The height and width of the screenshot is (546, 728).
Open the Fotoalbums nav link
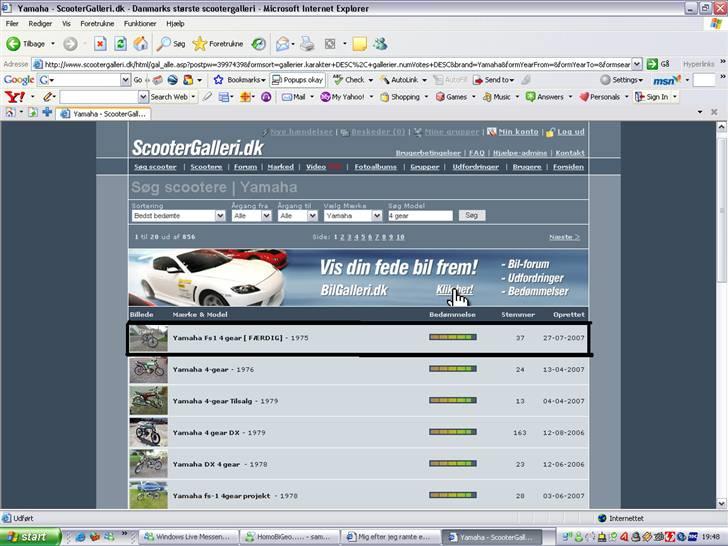tap(375, 167)
